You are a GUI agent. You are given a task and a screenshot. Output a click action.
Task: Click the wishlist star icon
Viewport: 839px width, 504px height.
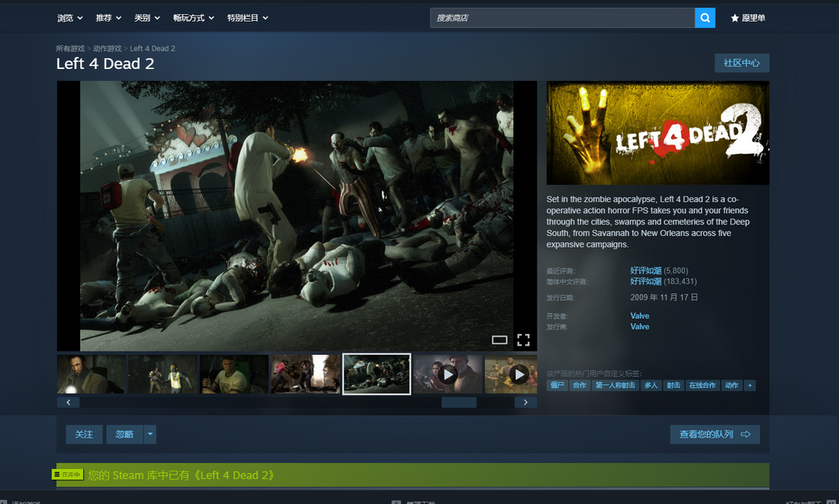click(x=735, y=18)
